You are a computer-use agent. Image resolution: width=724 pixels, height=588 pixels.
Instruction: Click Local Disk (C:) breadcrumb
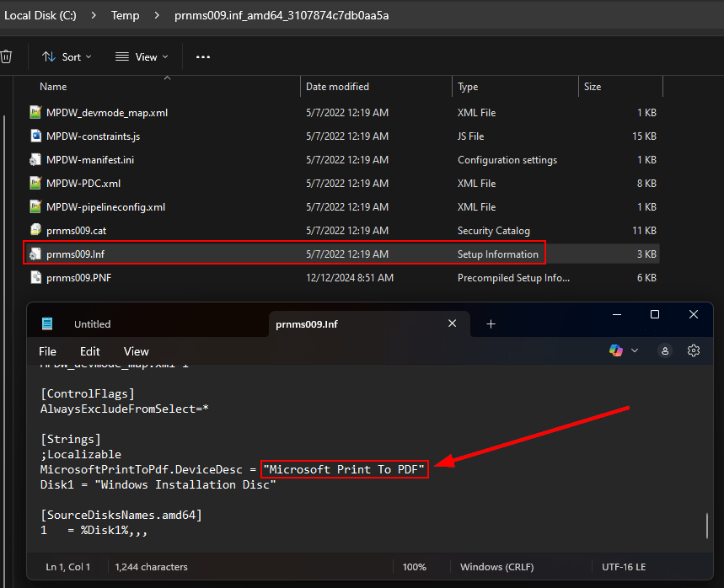click(x=40, y=15)
